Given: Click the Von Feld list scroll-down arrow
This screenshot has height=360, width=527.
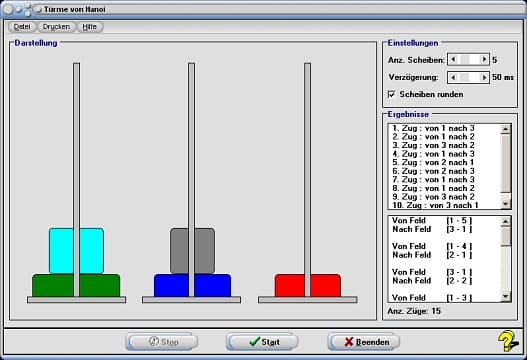Looking at the screenshot, I should (505, 296).
